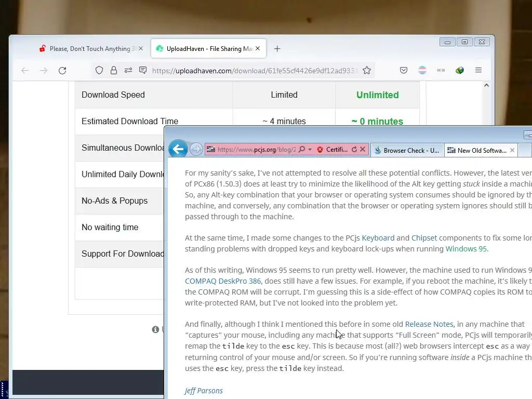Reload the UploadHaven page in Firefox

click(62, 71)
